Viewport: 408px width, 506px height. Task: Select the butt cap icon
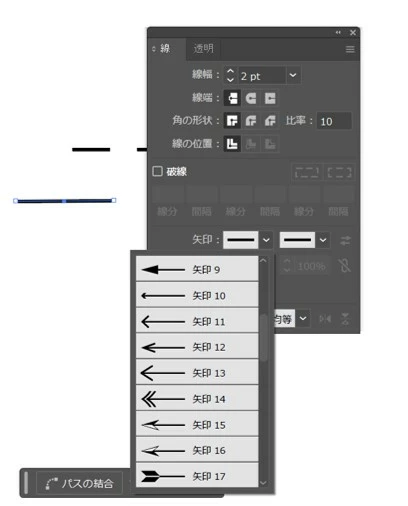pyautogui.click(x=232, y=98)
